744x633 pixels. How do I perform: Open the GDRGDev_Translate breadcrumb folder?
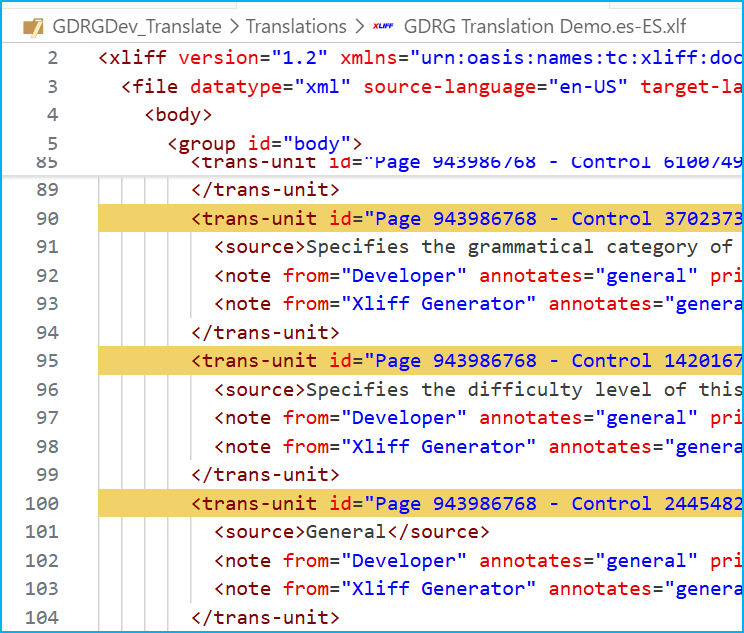(136, 26)
